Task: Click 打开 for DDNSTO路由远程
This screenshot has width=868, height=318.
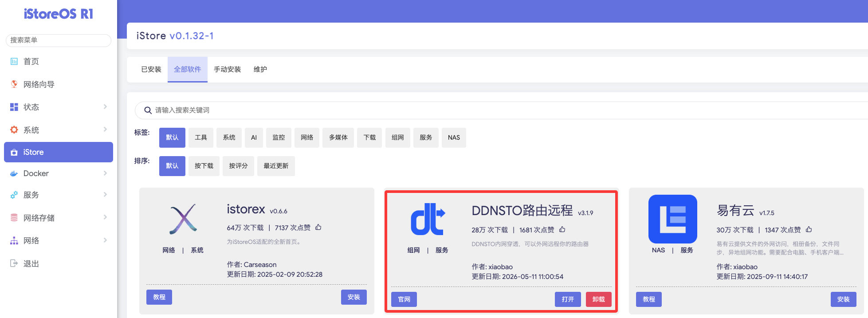Action: click(568, 299)
